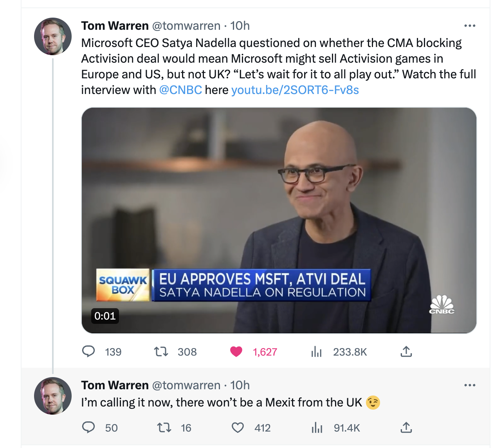Unlike the tweet with 1,627 likes
The width and height of the screenshot is (501, 448).
click(236, 352)
